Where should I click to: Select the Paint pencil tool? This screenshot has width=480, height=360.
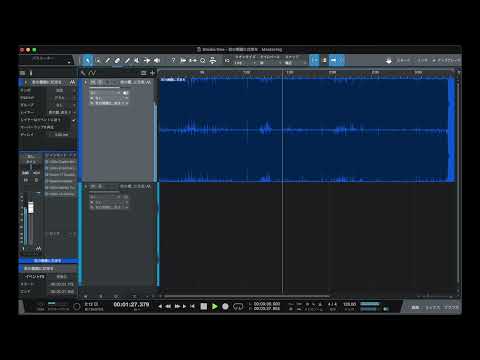click(127, 60)
